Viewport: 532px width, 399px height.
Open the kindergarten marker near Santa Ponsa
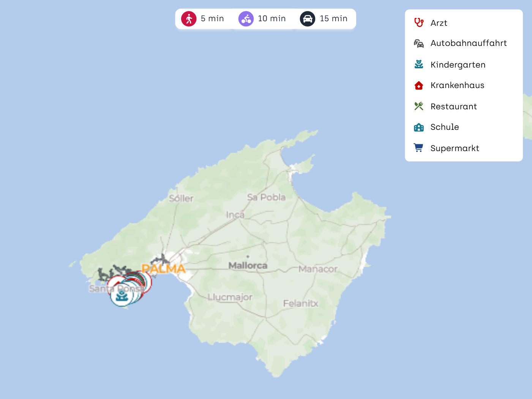[x=122, y=296]
